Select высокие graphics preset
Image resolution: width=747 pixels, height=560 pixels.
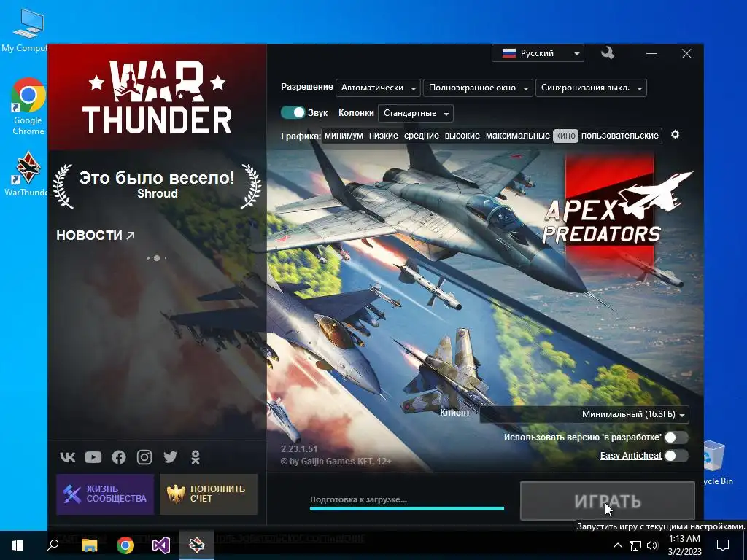(462, 136)
